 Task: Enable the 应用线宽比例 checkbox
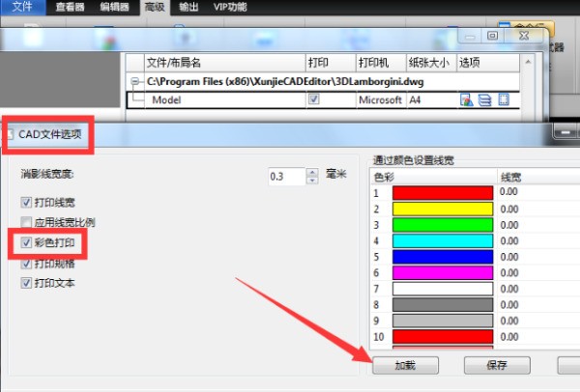[26, 222]
